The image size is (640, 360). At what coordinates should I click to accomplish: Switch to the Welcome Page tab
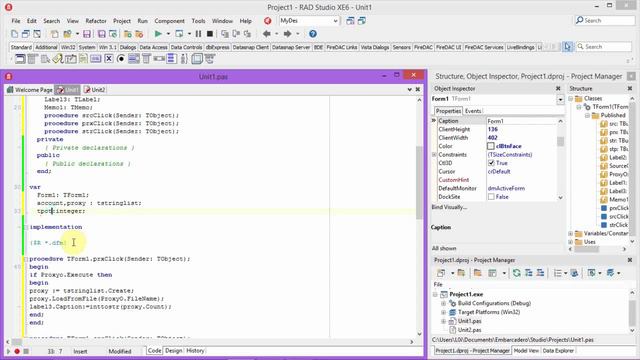point(30,90)
